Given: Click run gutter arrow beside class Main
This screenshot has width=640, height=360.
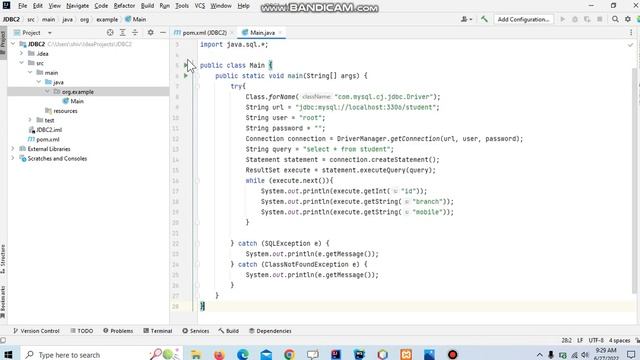Looking at the screenshot, I should [186, 65].
